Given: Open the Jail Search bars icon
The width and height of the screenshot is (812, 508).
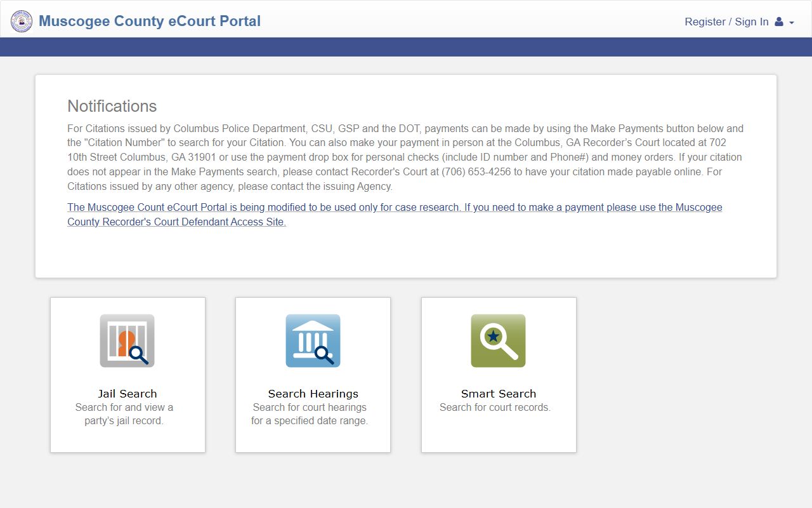Looking at the screenshot, I should click(x=127, y=340).
